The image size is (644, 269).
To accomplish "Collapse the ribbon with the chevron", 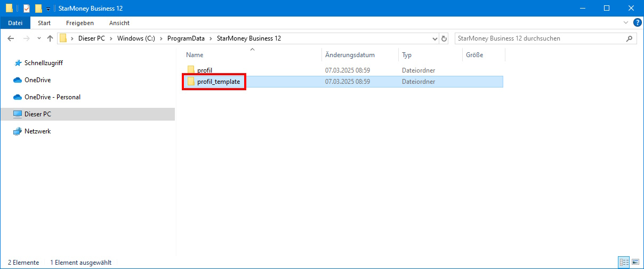I will (x=626, y=23).
